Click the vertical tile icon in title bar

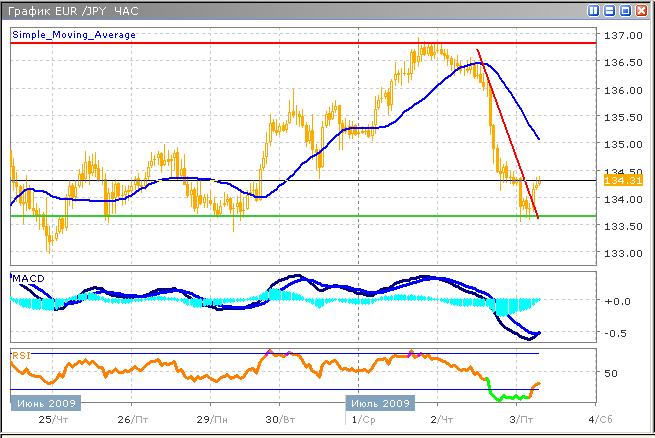[x=595, y=10]
